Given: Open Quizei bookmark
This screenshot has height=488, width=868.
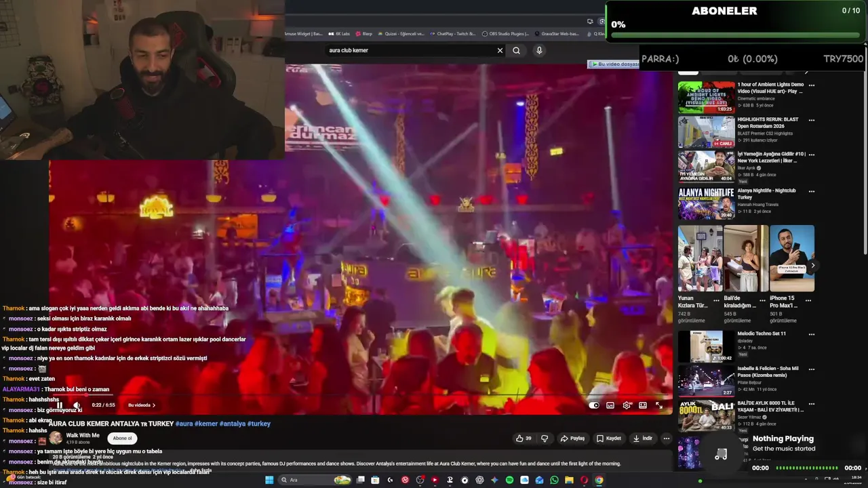Looking at the screenshot, I should click(x=400, y=33).
